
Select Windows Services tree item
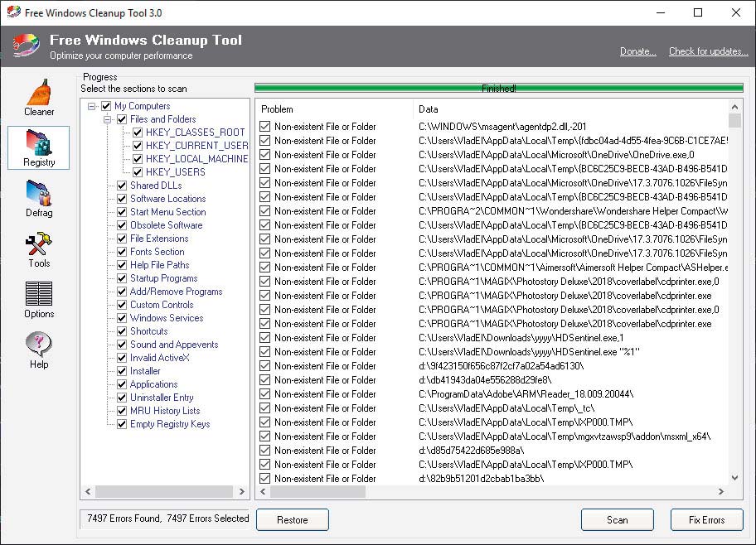point(167,318)
